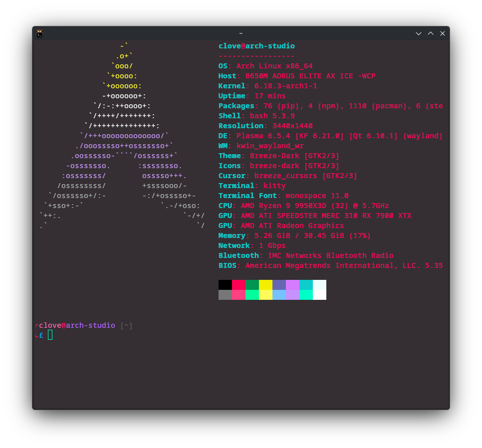The image size is (482, 448).
Task: Click the gray swatch in bottom palette row
Action: tap(225, 295)
